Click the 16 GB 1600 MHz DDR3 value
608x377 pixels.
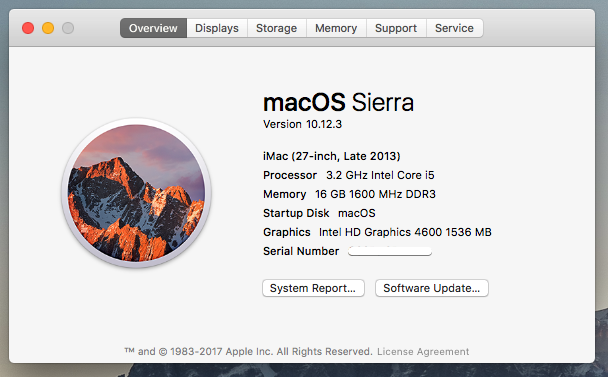point(375,194)
